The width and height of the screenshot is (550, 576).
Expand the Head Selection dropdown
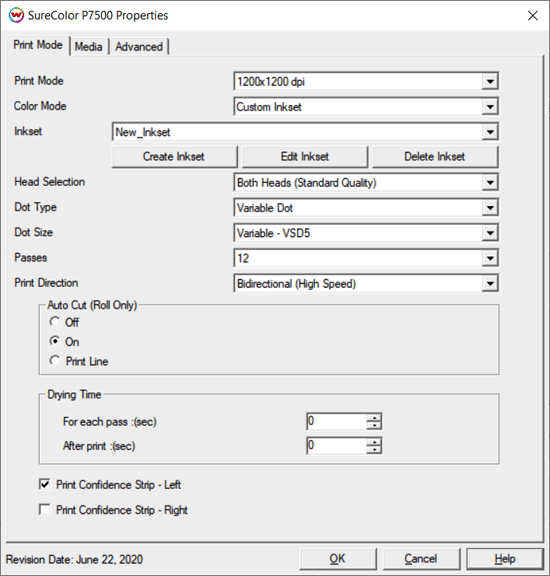(x=490, y=183)
